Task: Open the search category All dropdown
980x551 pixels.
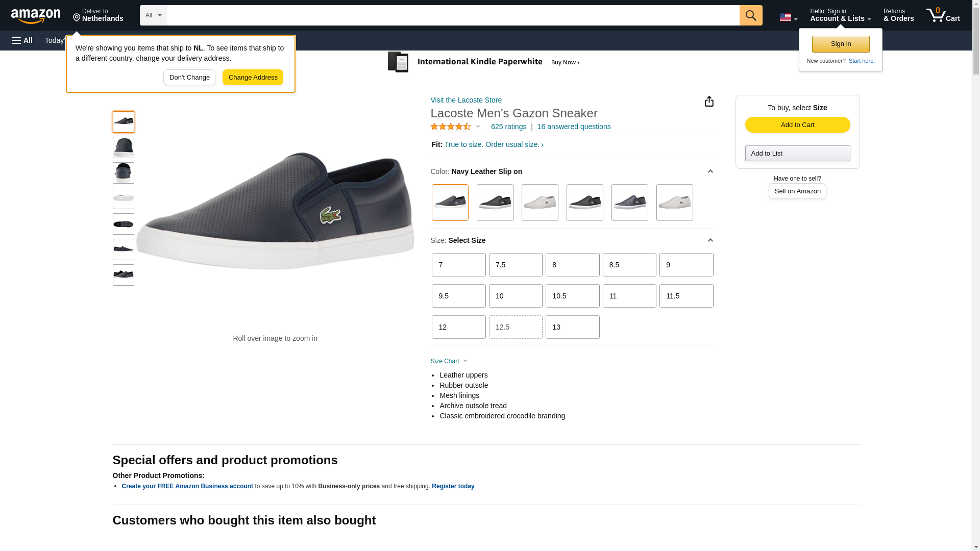Action: coord(153,15)
